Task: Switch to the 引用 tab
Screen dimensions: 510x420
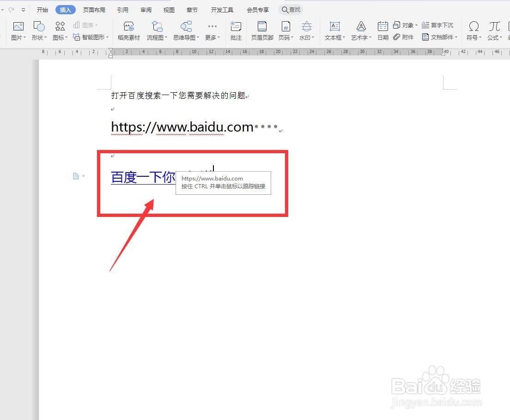Action: [x=122, y=10]
